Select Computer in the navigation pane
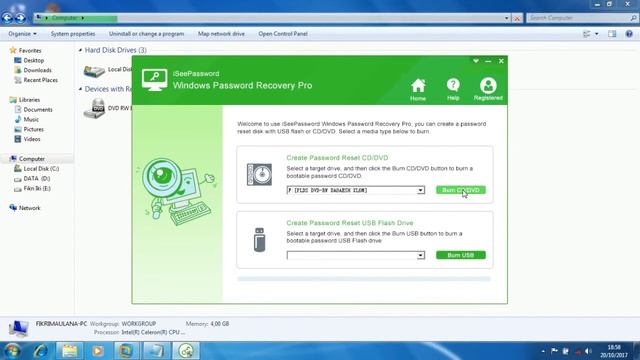Viewport: 640px width, 360px height. coord(31,159)
